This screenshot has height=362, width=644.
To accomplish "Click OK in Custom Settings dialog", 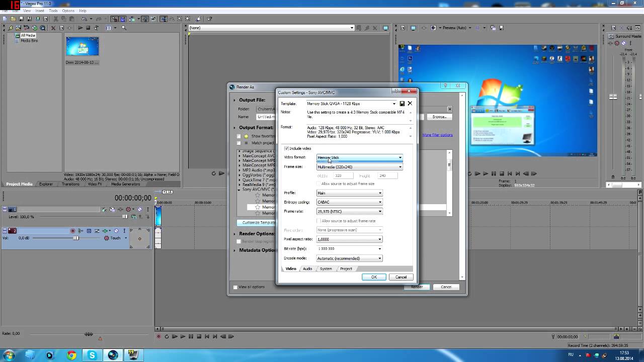I will click(x=374, y=277).
